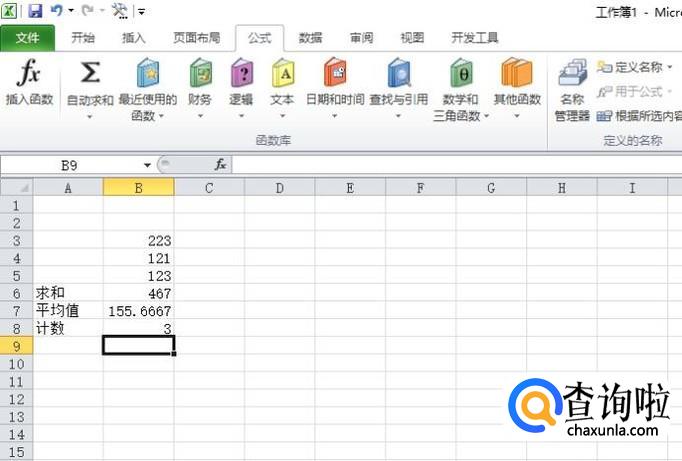
Task: Switch to the Insert (插入) tab
Action: point(134,38)
